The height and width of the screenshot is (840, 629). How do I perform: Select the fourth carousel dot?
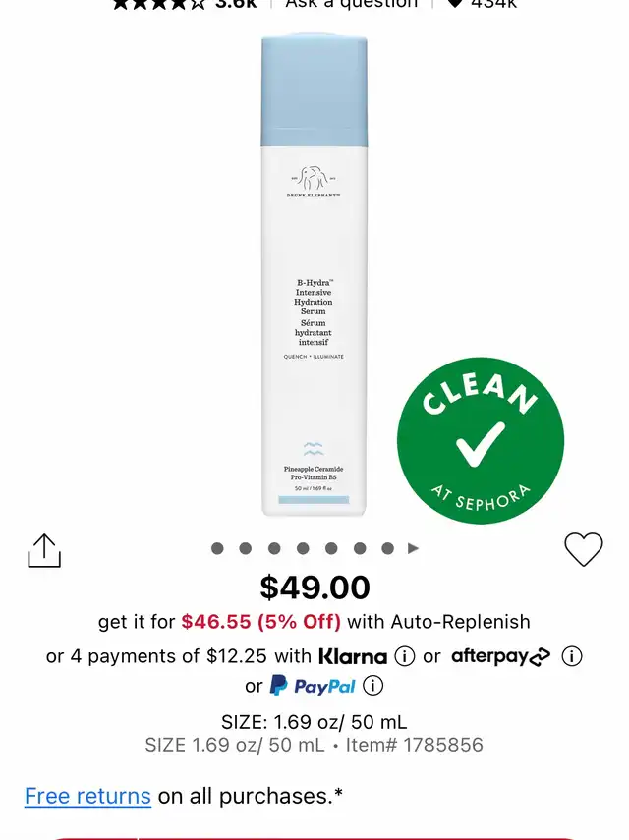pos(303,548)
